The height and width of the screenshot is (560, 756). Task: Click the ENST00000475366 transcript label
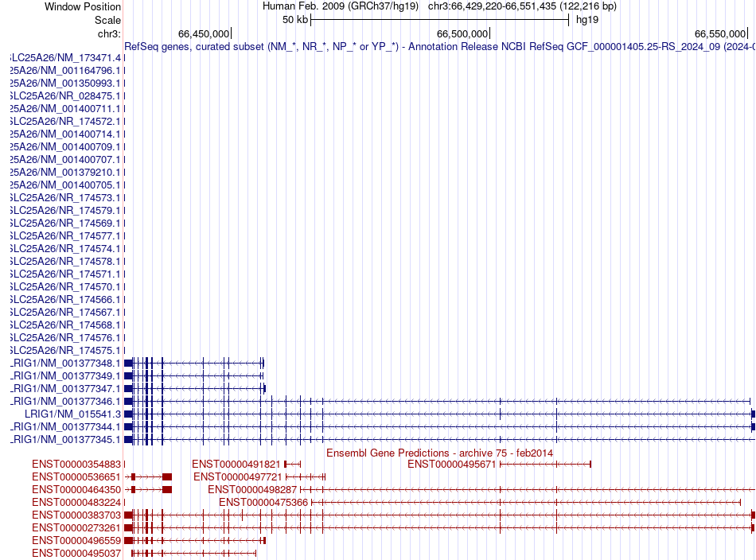click(263, 503)
